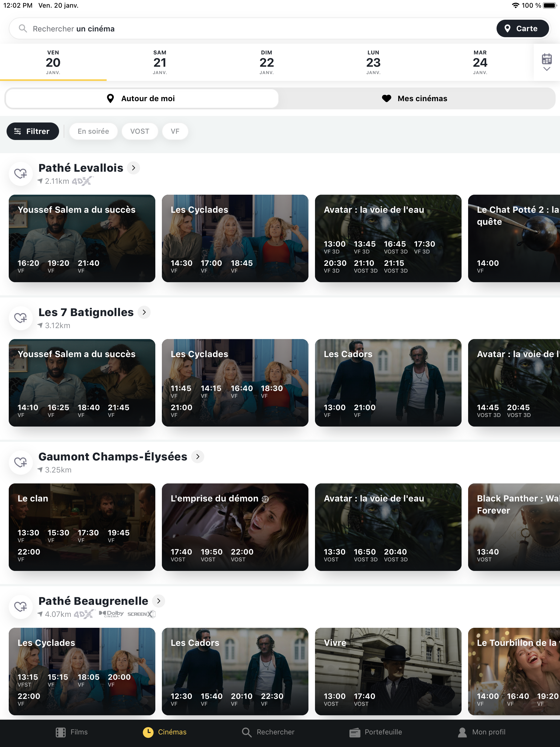Toggle the VF filter chip
The image size is (560, 747).
coord(175,131)
